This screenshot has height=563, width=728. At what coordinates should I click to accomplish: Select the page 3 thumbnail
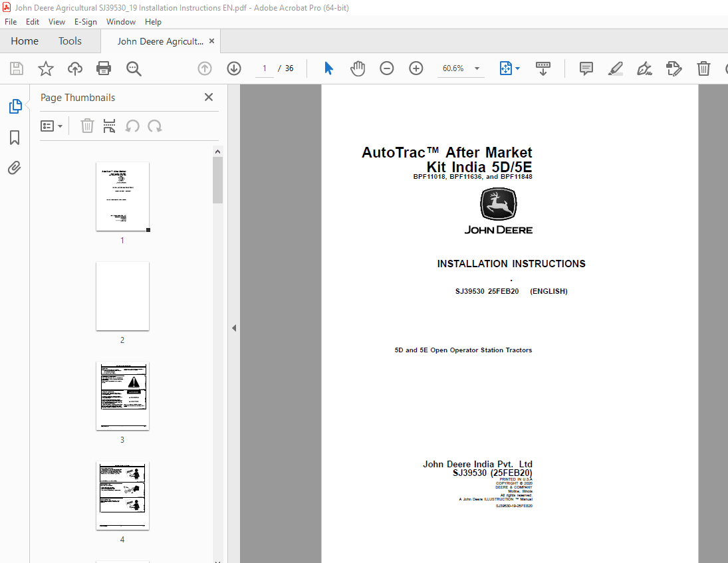point(122,396)
